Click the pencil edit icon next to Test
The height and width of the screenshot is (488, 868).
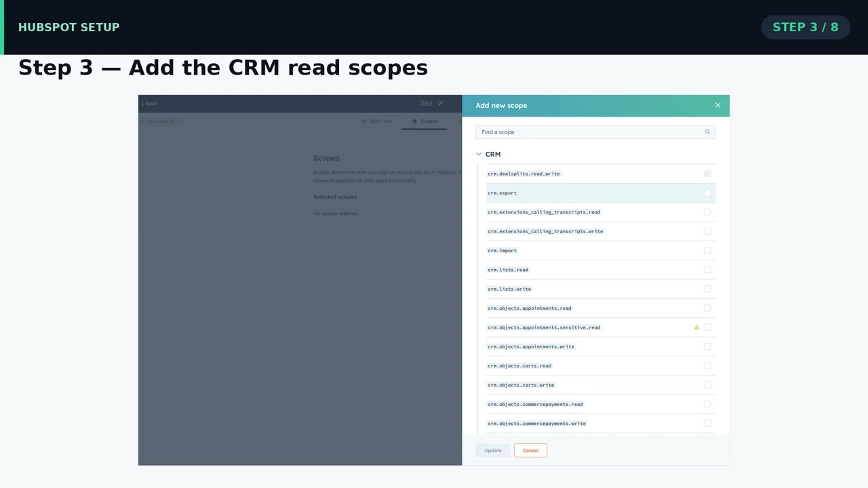(441, 103)
